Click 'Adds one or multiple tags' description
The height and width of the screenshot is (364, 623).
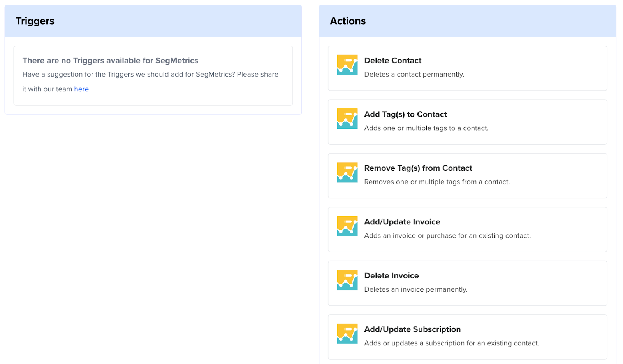coord(426,128)
